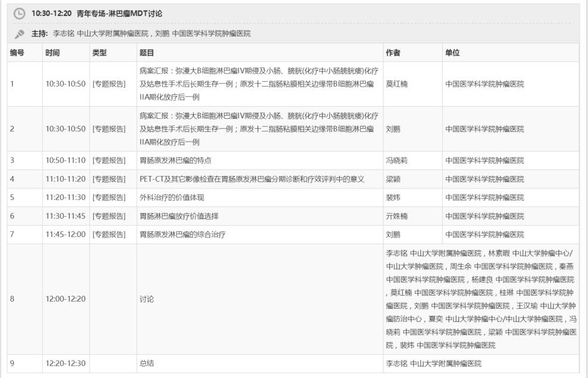Viewport: 588px width, 378px height.
Task: Click unit 中国医学科学院肿瘤医院 in row 1
Action: pos(485,84)
